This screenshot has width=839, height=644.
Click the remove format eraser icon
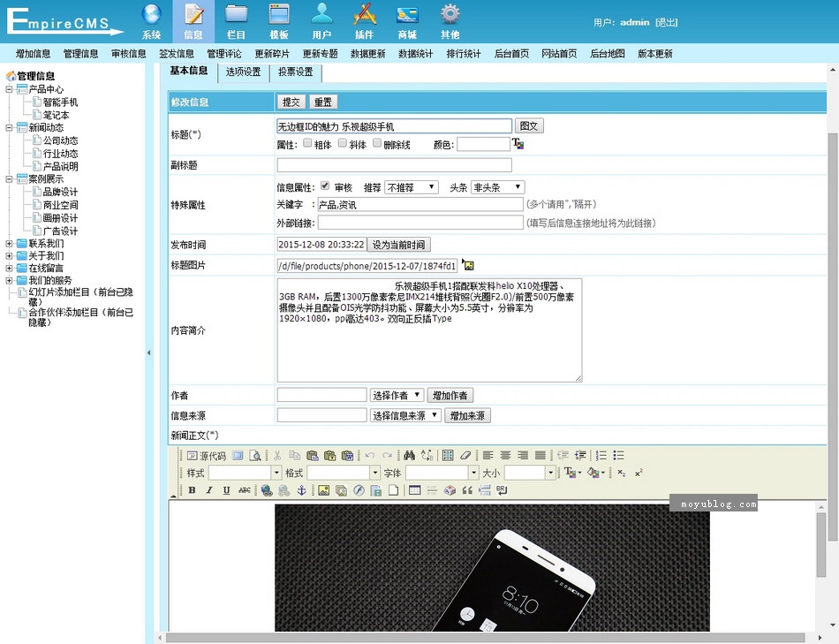465,456
